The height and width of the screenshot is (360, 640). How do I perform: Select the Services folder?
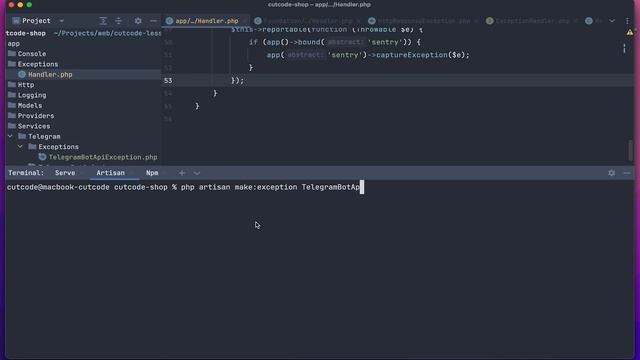point(34,126)
